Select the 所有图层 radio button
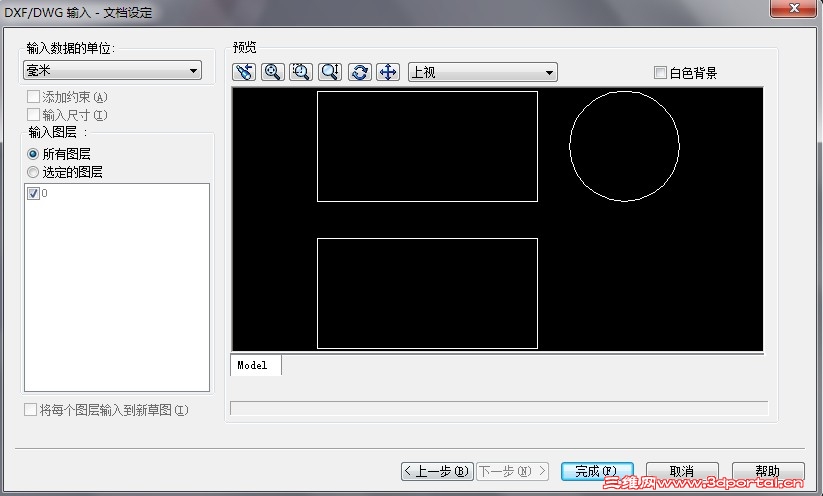823x496 pixels. pos(33,154)
